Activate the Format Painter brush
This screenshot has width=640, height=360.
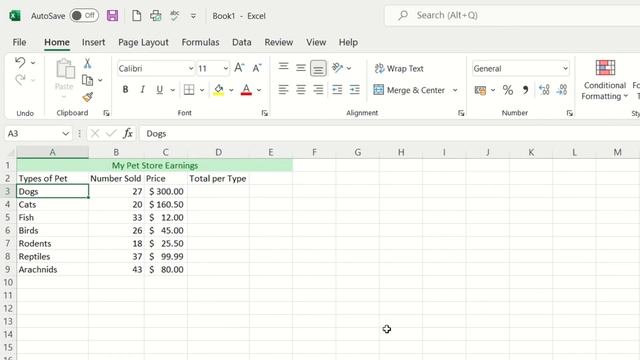click(x=87, y=97)
